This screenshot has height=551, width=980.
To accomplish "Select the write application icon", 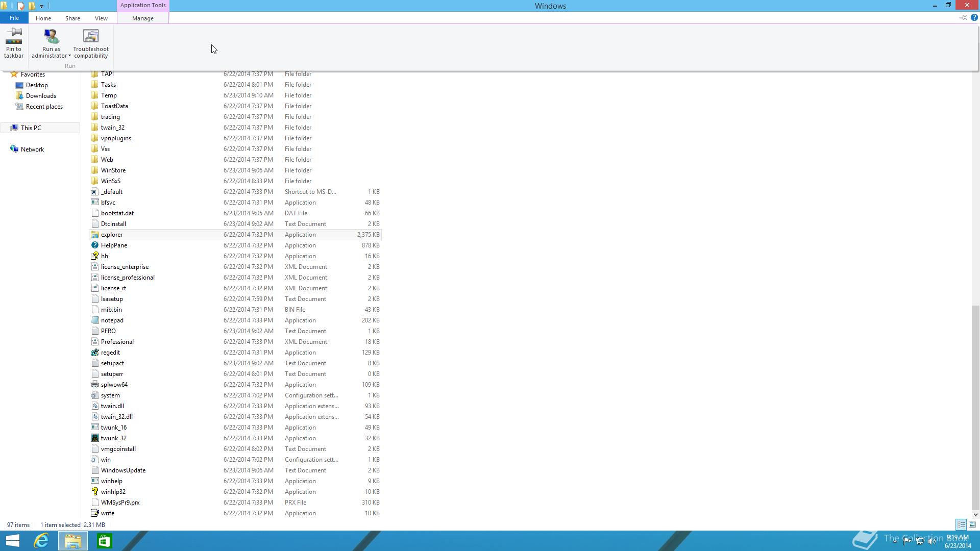I will (94, 513).
